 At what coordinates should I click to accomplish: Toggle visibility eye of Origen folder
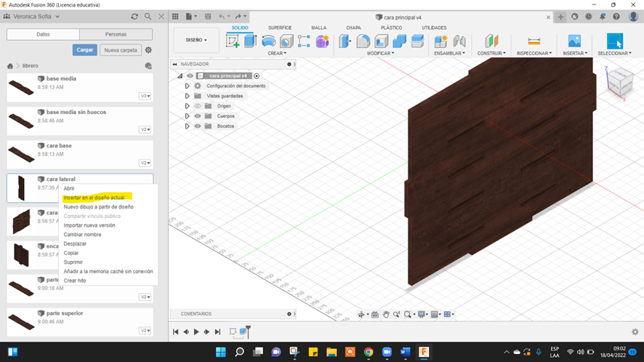[x=197, y=106]
